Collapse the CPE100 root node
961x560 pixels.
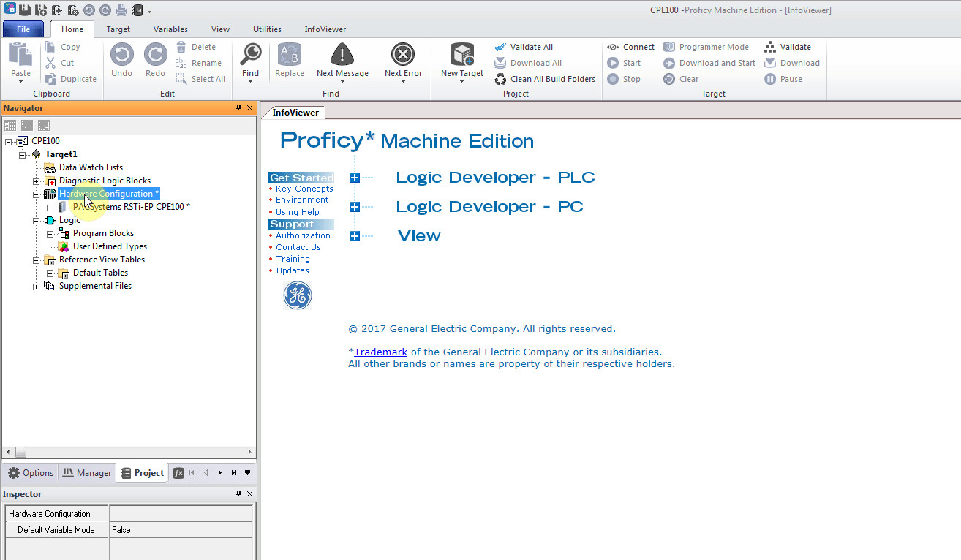coord(9,142)
